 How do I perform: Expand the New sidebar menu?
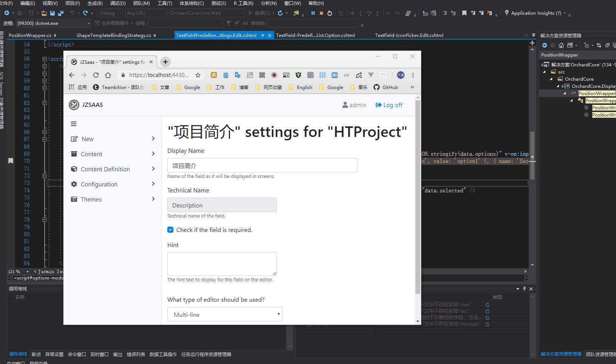(x=113, y=139)
